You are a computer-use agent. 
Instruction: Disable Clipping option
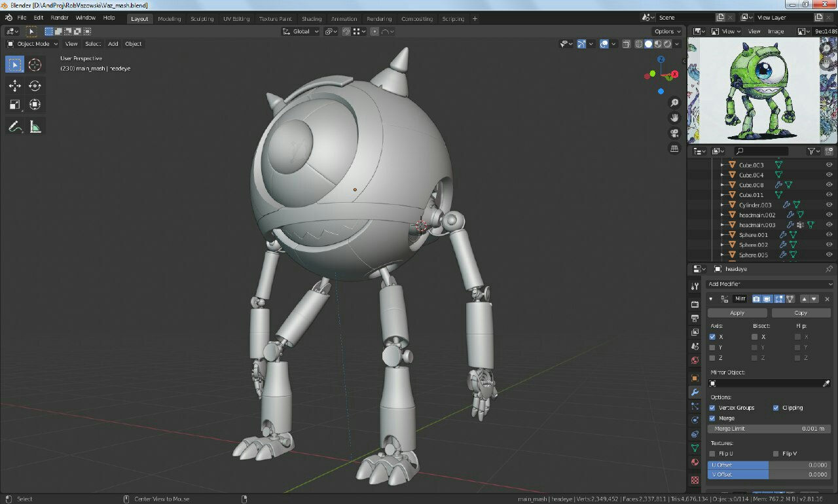coord(776,407)
